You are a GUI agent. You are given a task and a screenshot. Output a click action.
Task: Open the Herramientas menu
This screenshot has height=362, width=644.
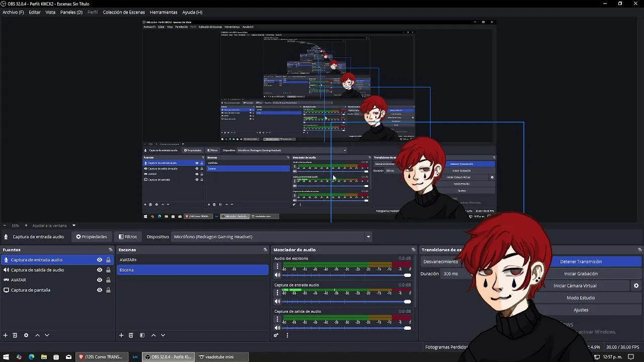(164, 12)
